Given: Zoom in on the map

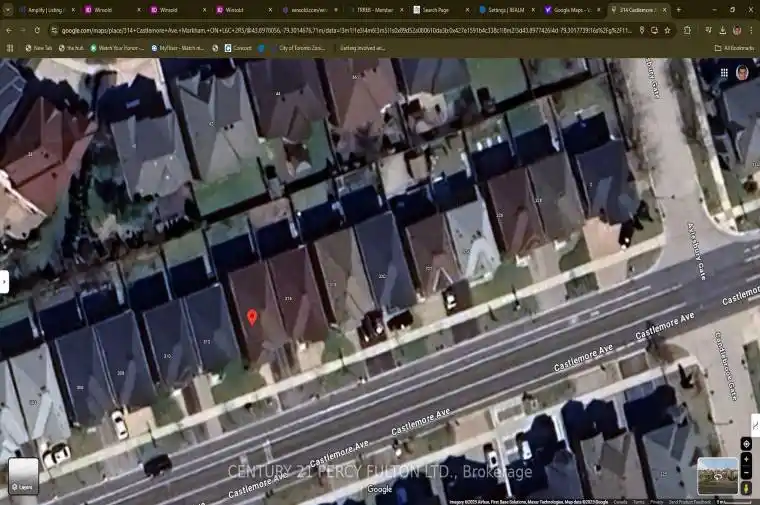Looking at the screenshot, I should coord(746,459).
